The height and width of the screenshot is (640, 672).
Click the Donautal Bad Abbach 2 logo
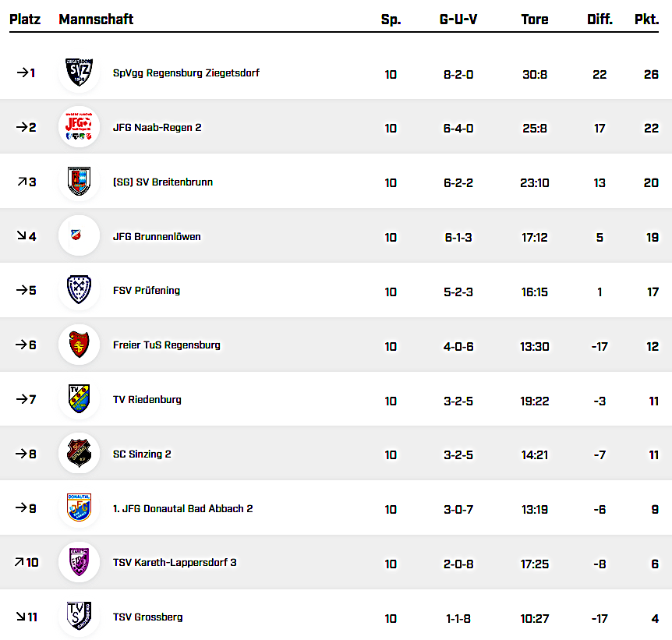coord(79,508)
